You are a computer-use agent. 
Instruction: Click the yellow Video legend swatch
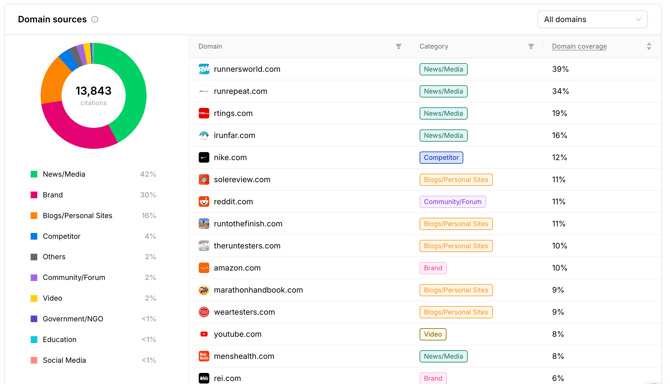(34, 298)
